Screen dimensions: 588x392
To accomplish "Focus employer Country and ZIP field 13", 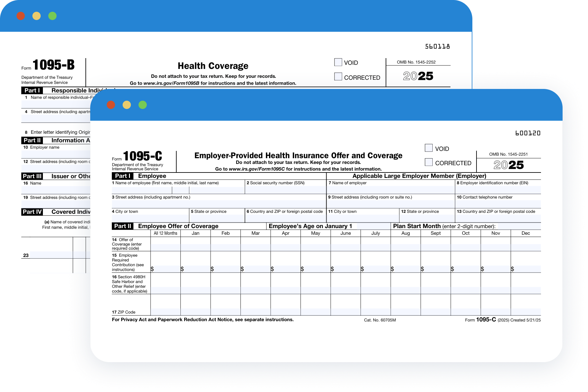I will (498, 219).
